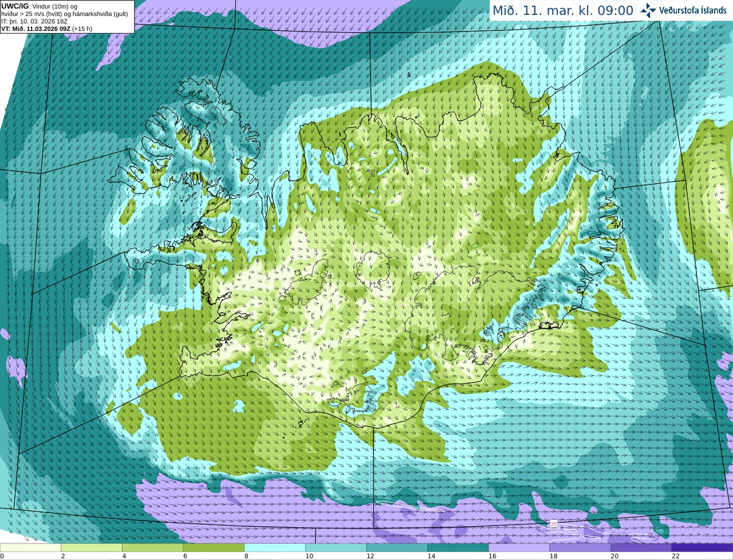Pick the darkest legend swatch above 22 m/s

pyautogui.click(x=702, y=547)
